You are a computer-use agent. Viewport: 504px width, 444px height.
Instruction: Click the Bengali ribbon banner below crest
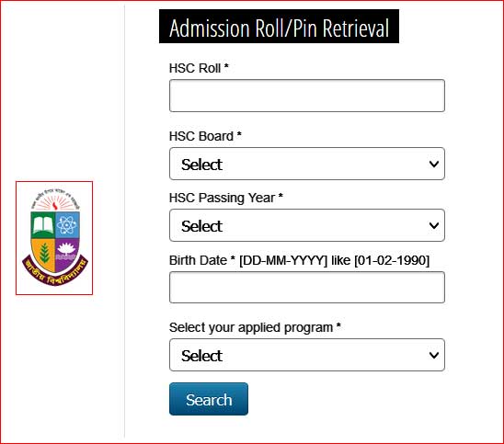coord(55,271)
